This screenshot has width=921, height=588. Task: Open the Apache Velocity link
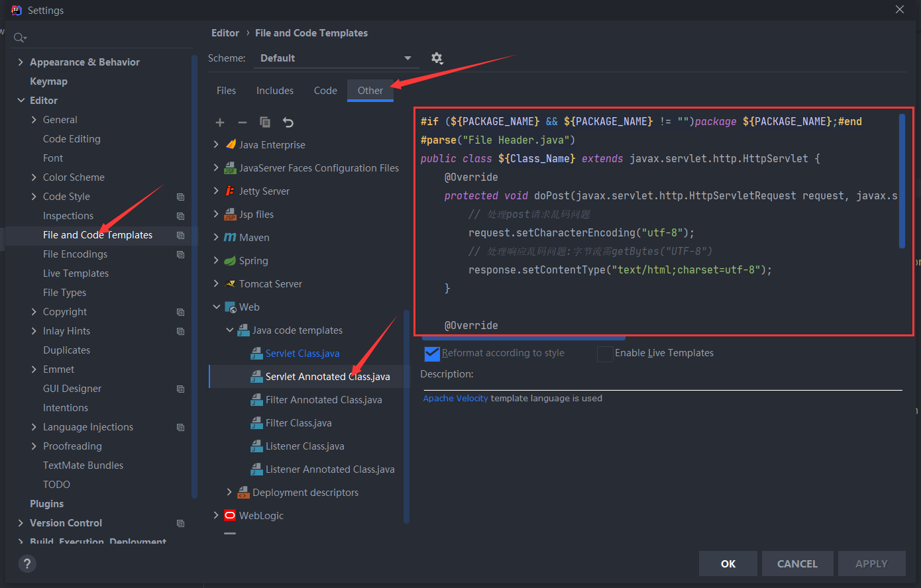[456, 399]
